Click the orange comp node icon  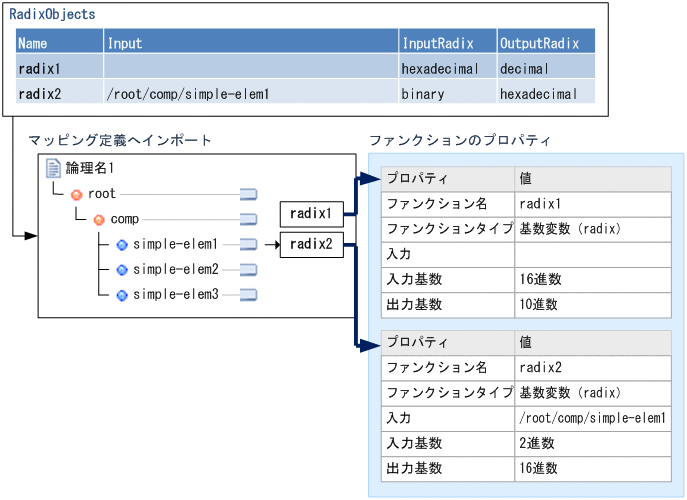[x=99, y=220]
